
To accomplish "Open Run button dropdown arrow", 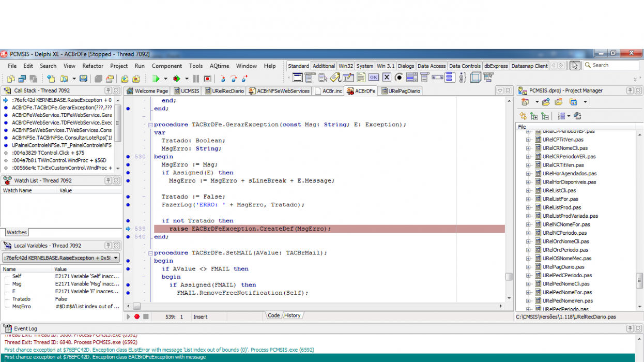I will (165, 79).
